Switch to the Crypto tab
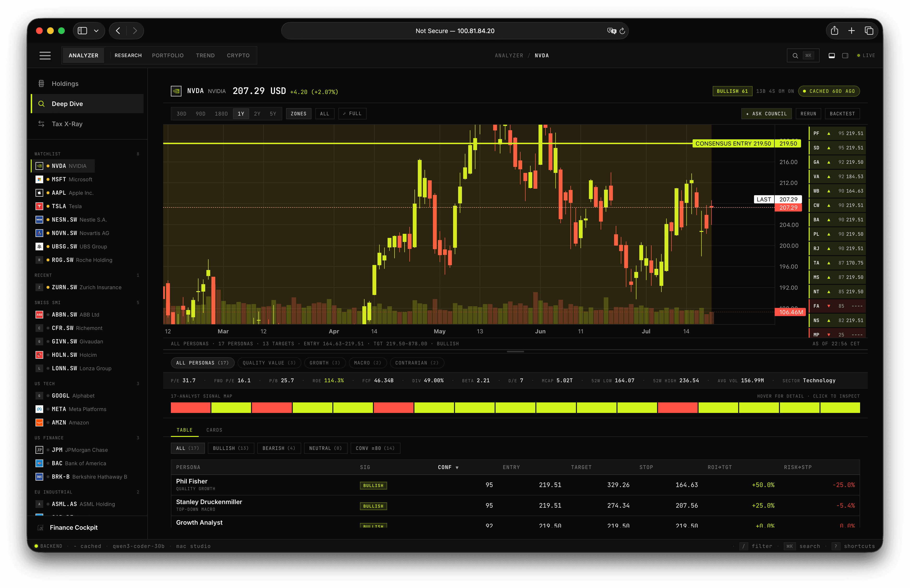The width and height of the screenshot is (910, 588). tap(238, 55)
